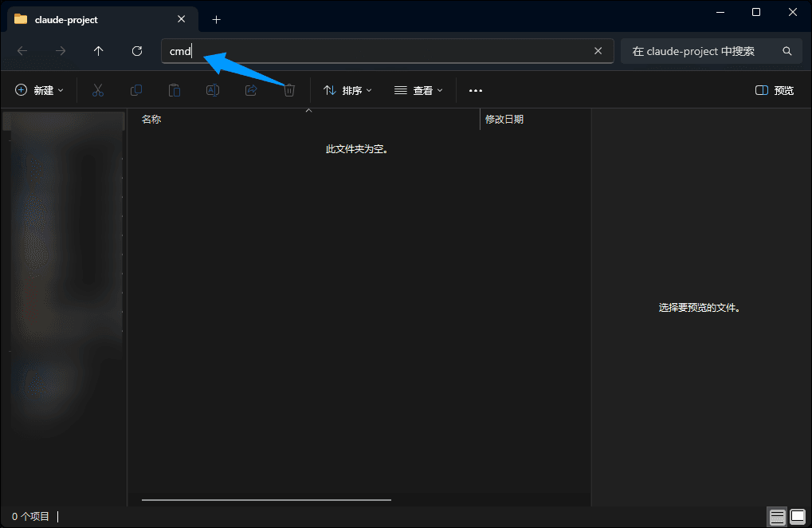Select the claude-project tab
The height and width of the screenshot is (528, 812).
coord(103,19)
